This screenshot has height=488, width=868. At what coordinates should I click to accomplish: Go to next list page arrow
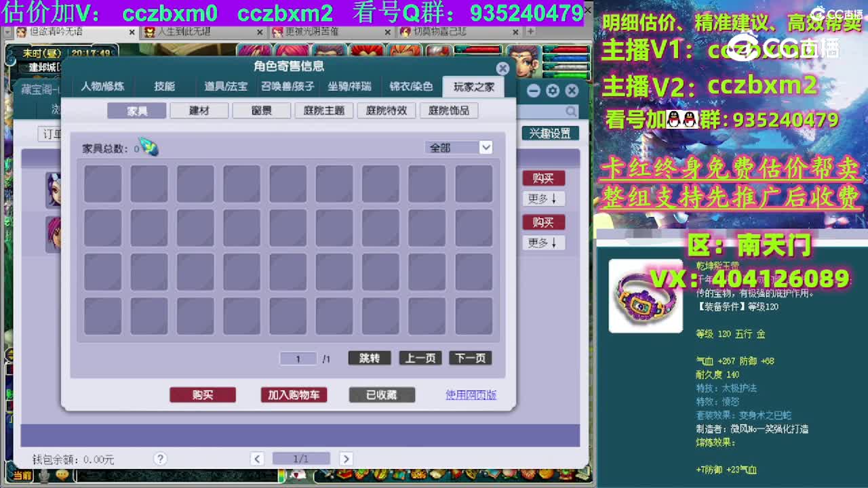pos(346,459)
